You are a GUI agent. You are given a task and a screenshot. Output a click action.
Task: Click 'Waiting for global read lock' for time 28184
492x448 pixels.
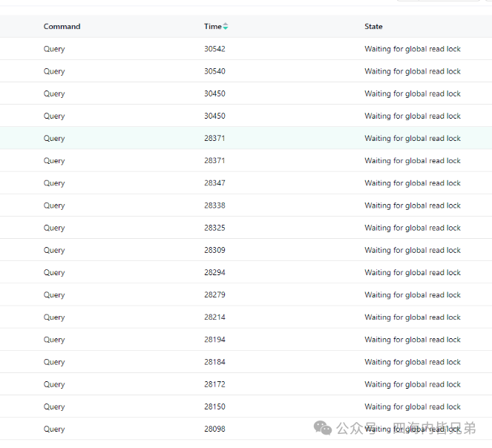point(413,362)
